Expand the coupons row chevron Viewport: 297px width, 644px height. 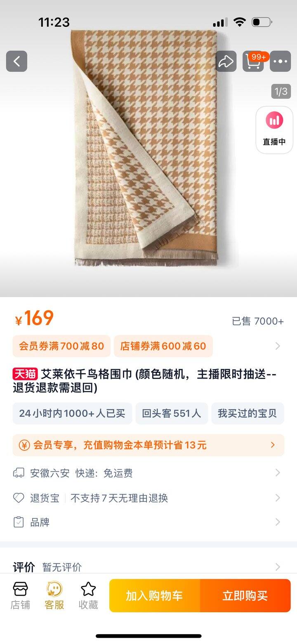pos(278,346)
